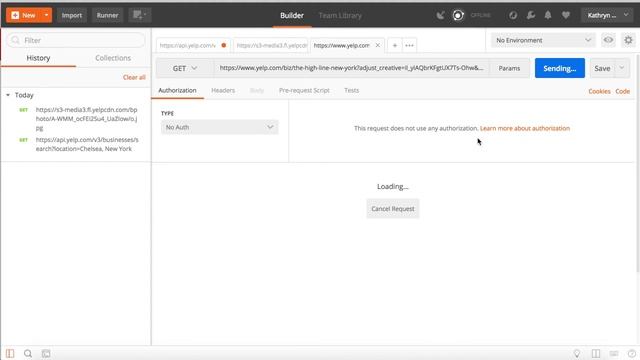Open the Kathryn user account dropdown

click(607, 16)
